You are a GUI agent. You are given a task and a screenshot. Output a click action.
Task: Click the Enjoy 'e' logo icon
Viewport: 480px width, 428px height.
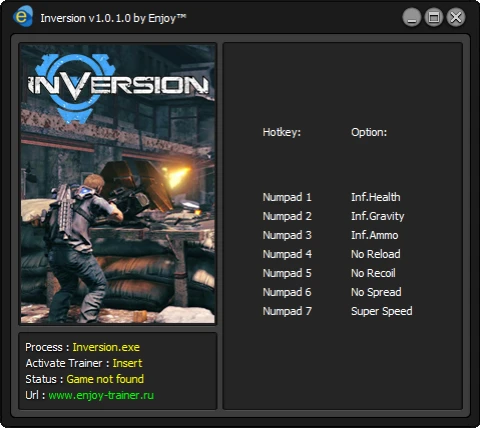point(23,16)
